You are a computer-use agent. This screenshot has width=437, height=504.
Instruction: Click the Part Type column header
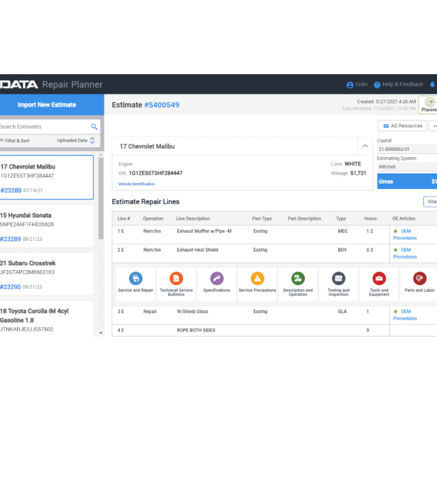pyautogui.click(x=262, y=218)
